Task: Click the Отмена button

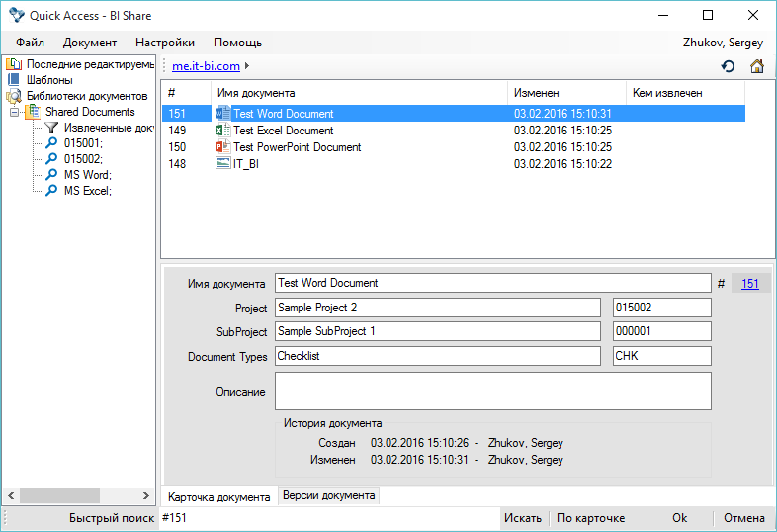Action: (x=744, y=518)
